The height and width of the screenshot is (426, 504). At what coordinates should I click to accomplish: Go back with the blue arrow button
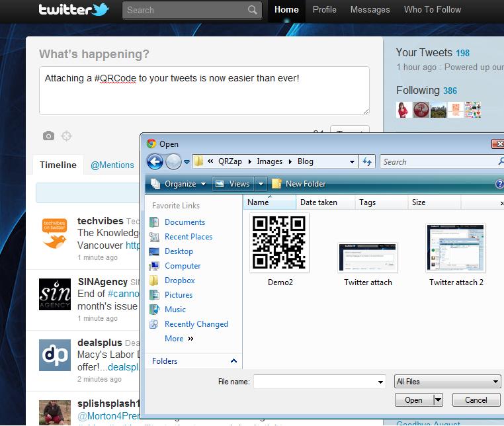click(x=155, y=161)
